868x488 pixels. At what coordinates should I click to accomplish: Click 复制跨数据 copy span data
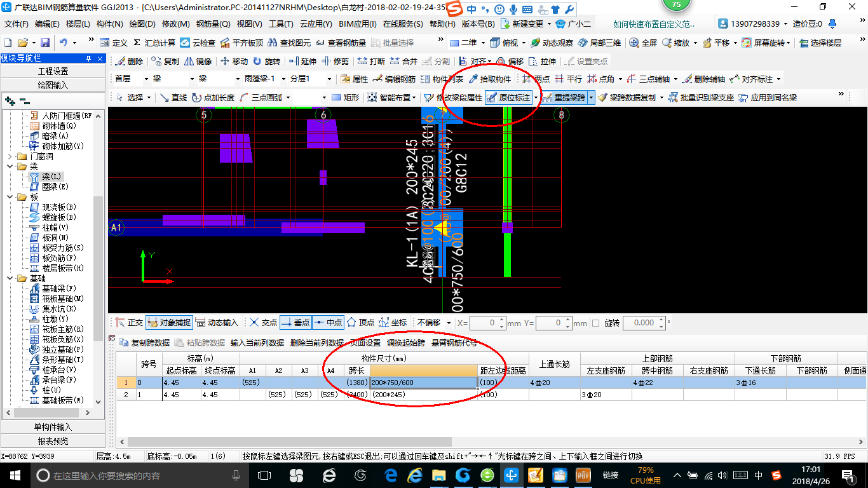[144, 342]
